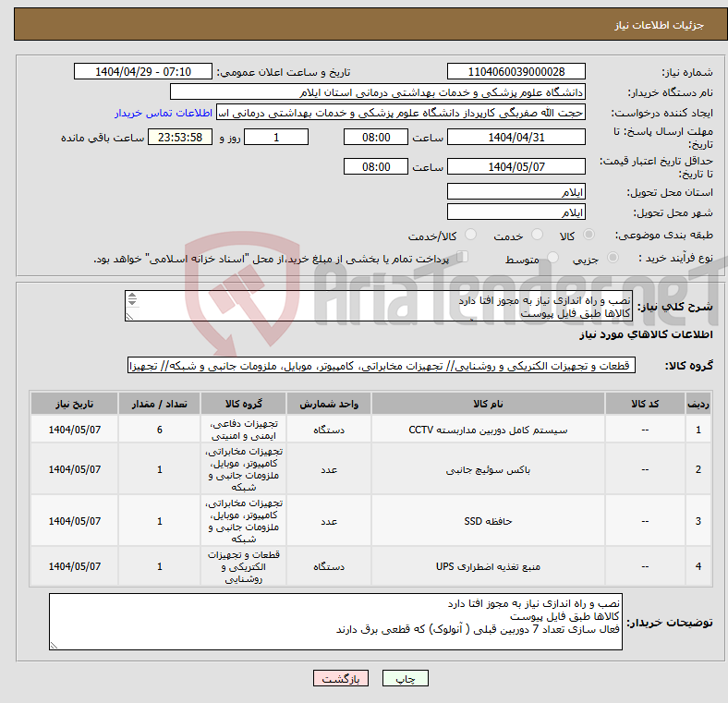Click the remaining time field 23:53:58
This screenshot has width=728, height=703.
pyautogui.click(x=180, y=137)
